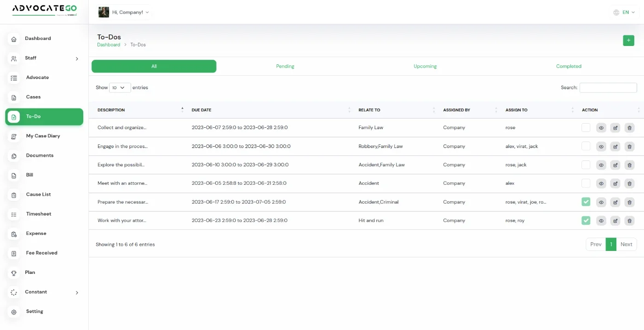Image resolution: width=644 pixels, height=330 pixels.
Task: Edit the 'Engage in the proces' to-do
Action: coord(615,147)
